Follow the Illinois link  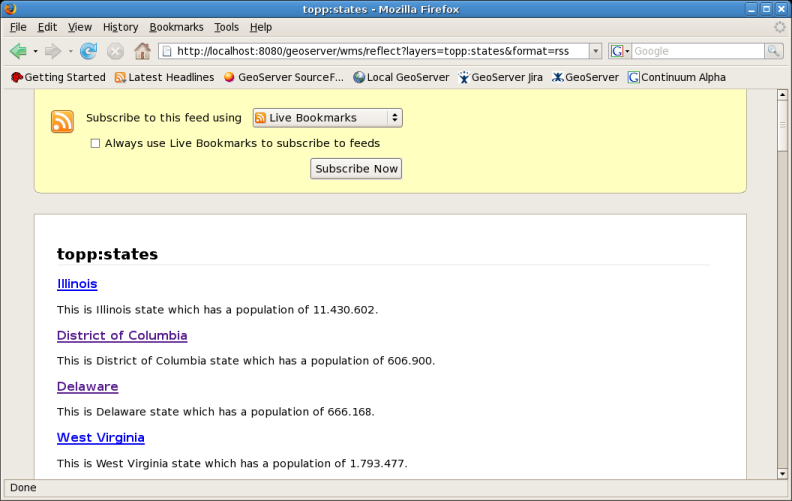(77, 284)
